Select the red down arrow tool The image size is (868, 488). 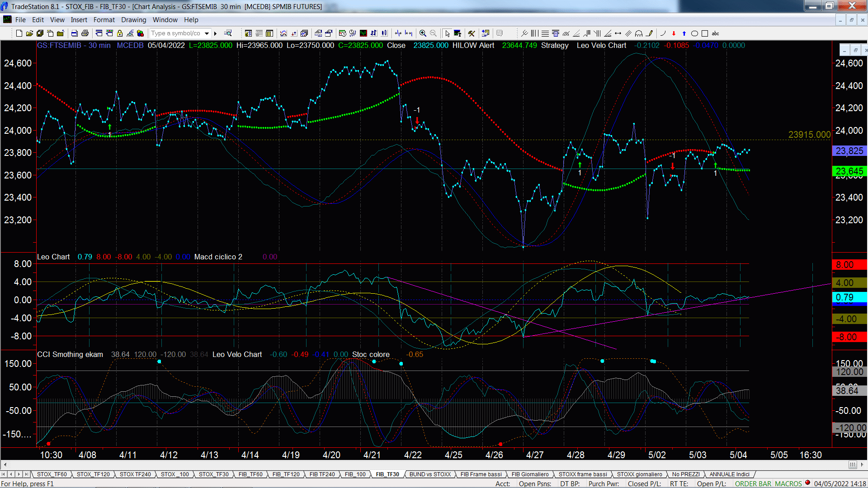click(674, 33)
